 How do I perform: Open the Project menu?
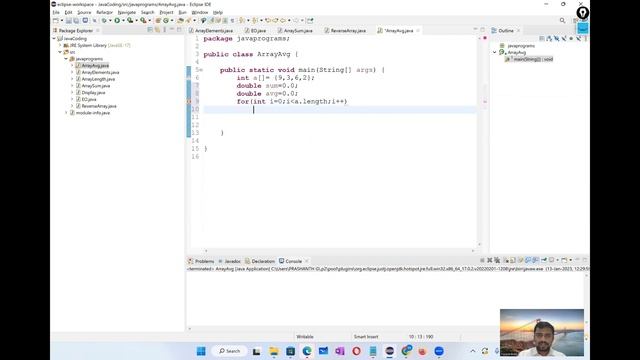click(166, 13)
